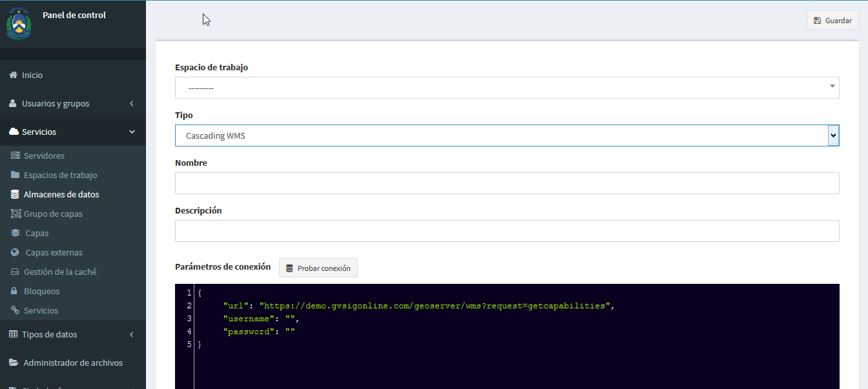Open the Espacio de trabajo dropdown
The width and height of the screenshot is (868, 389).
coord(507,88)
